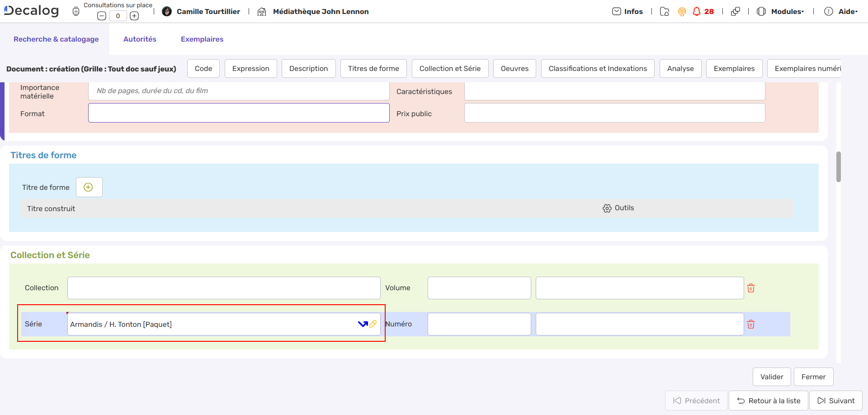Click the blue arrow icon in the Série field

coord(362,324)
